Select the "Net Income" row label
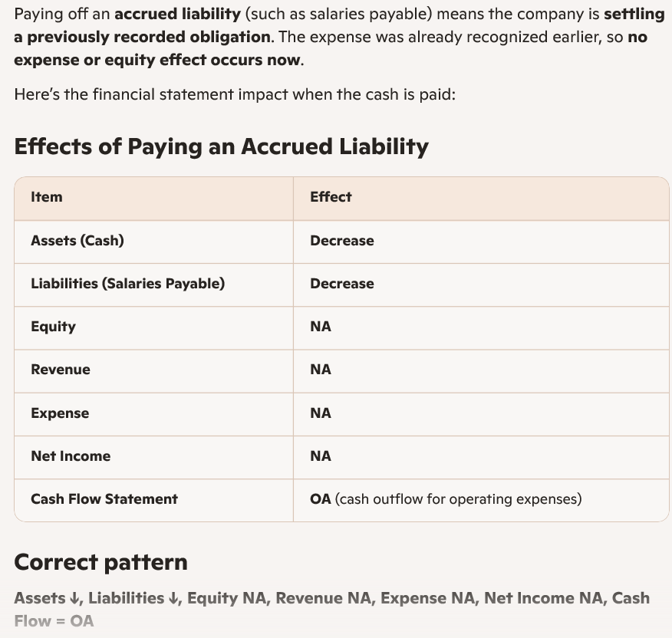The image size is (672, 638). (x=71, y=456)
